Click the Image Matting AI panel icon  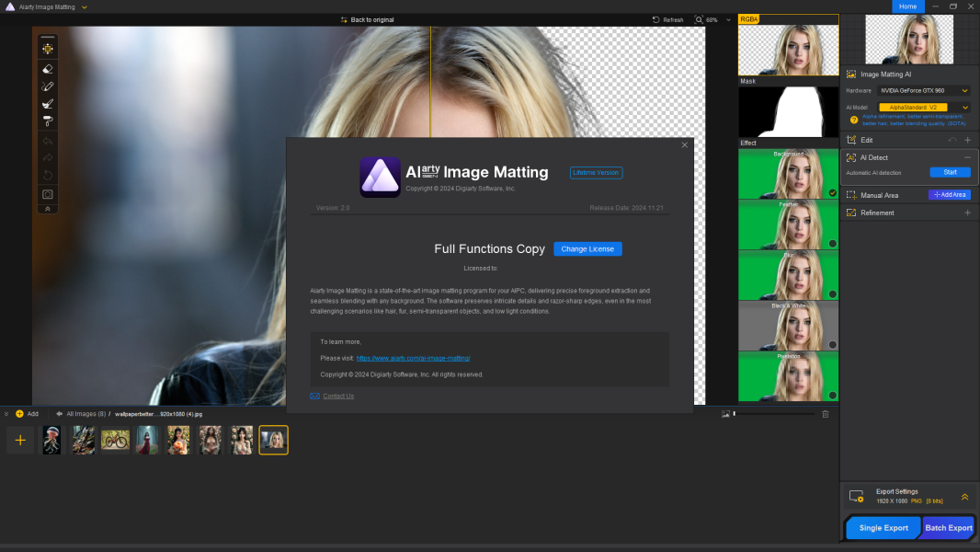[851, 75]
